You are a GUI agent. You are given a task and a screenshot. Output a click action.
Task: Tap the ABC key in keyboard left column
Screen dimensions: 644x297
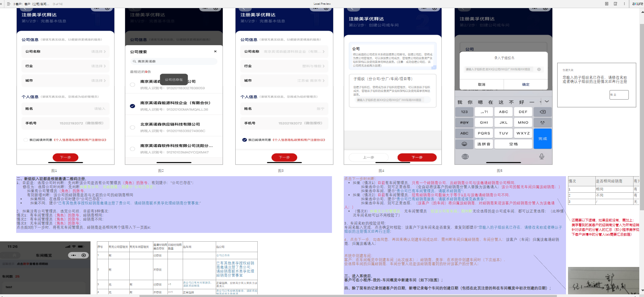point(464,133)
